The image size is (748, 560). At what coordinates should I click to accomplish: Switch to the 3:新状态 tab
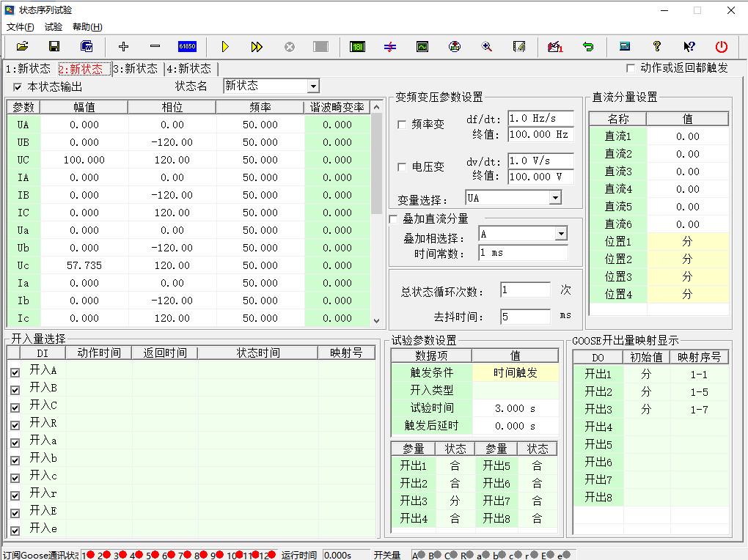click(x=136, y=69)
